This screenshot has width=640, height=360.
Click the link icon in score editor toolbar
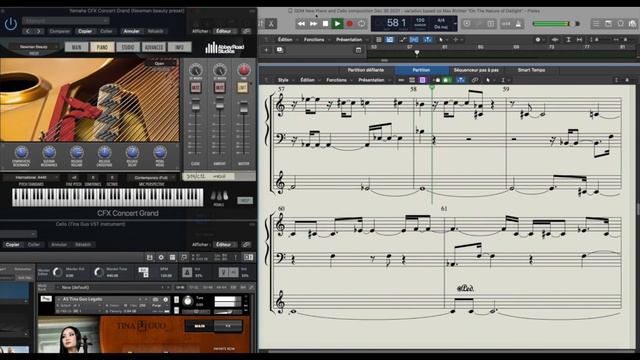(475, 80)
